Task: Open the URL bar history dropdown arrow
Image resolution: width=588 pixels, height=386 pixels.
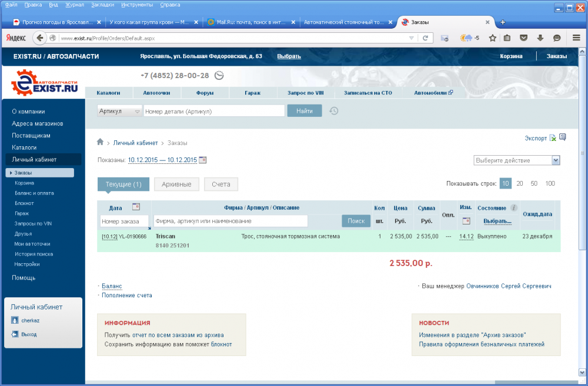Action: click(x=412, y=38)
